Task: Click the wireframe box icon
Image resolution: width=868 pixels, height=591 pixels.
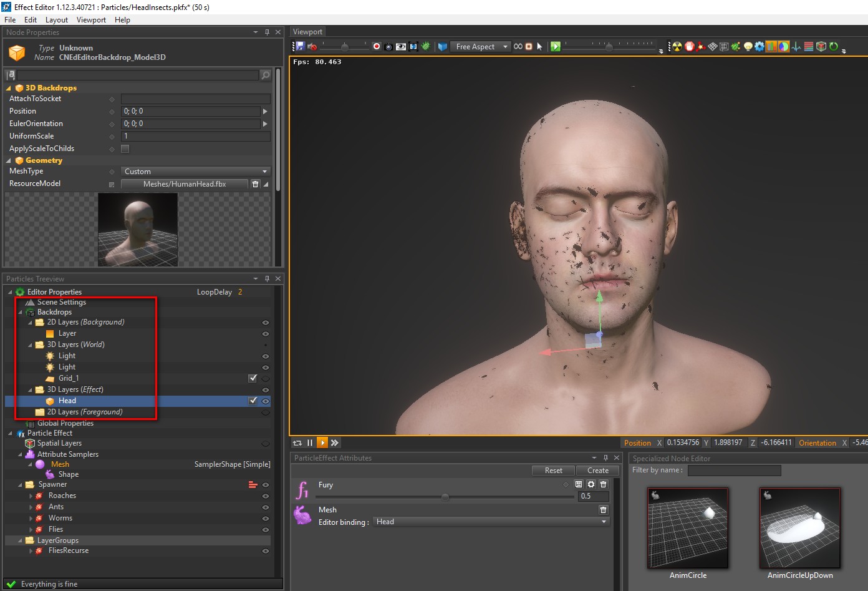Action: click(724, 47)
